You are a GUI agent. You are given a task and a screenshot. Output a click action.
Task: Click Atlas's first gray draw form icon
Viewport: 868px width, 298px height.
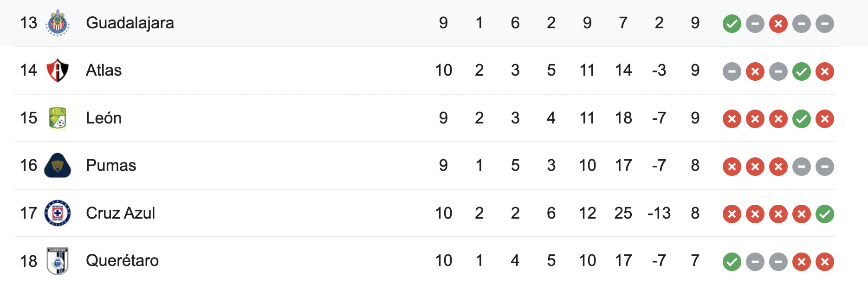(732, 71)
